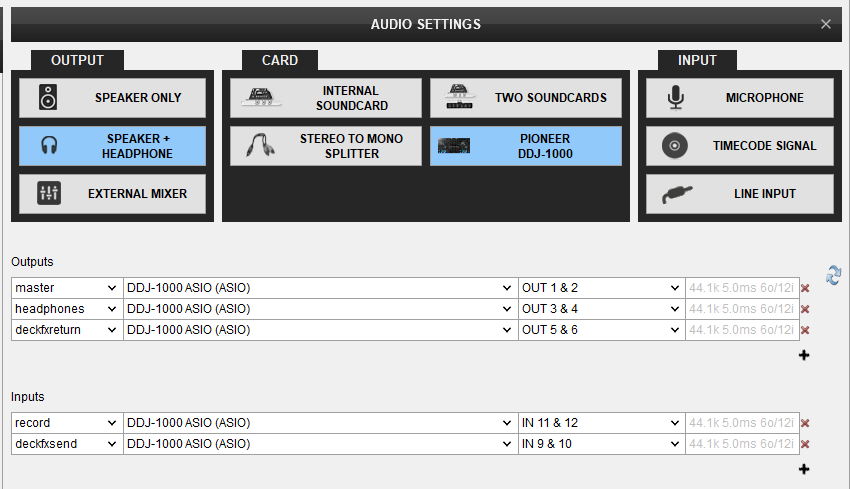Viewport: 850px width, 489px height.
Task: Add a new output line
Action: coord(804,355)
